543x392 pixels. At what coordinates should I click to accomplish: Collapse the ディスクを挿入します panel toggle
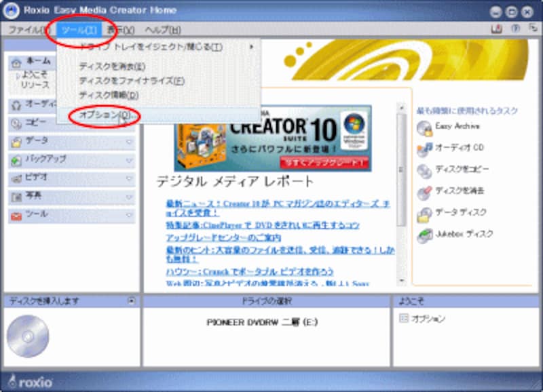pos(132,300)
